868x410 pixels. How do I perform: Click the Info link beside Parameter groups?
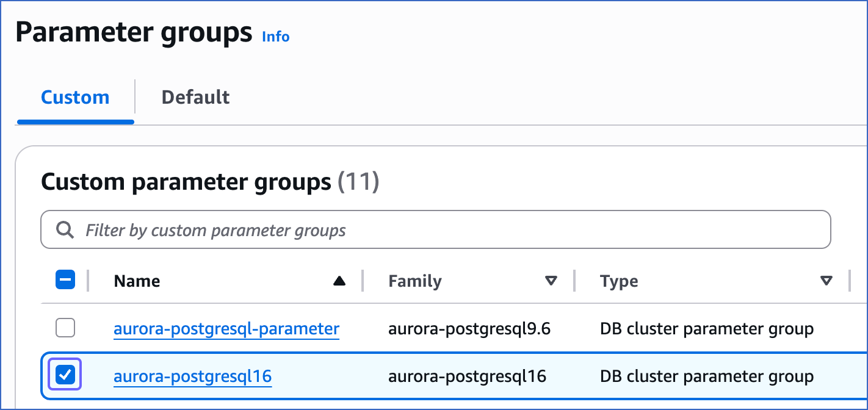[x=275, y=37]
